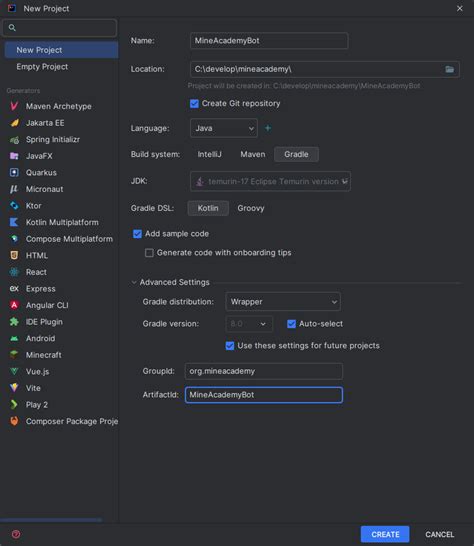
Task: Click the horizontal scrollbar under generators list
Action: click(x=51, y=520)
